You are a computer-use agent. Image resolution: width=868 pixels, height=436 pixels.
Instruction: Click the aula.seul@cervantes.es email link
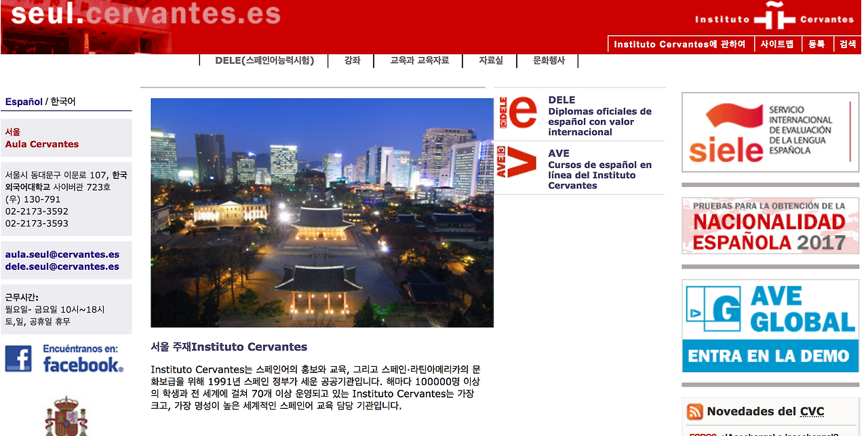coord(62,254)
